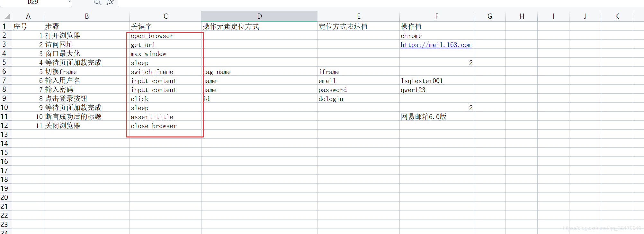
Task: Click the select-all corner triangle
Action: (x=7, y=16)
